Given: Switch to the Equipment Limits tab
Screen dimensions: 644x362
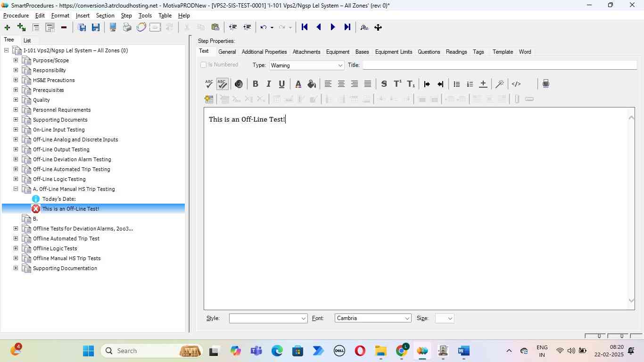Looking at the screenshot, I should click(393, 52).
